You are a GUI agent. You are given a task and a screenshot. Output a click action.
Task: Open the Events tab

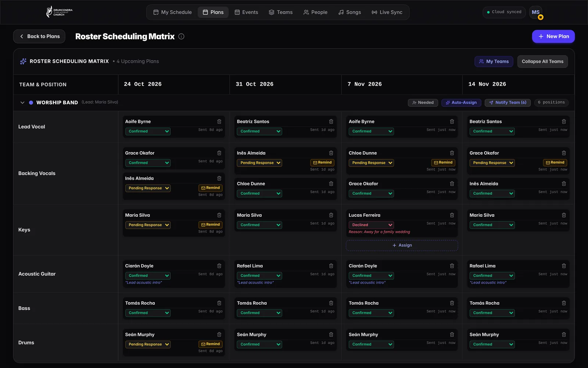[x=246, y=12]
